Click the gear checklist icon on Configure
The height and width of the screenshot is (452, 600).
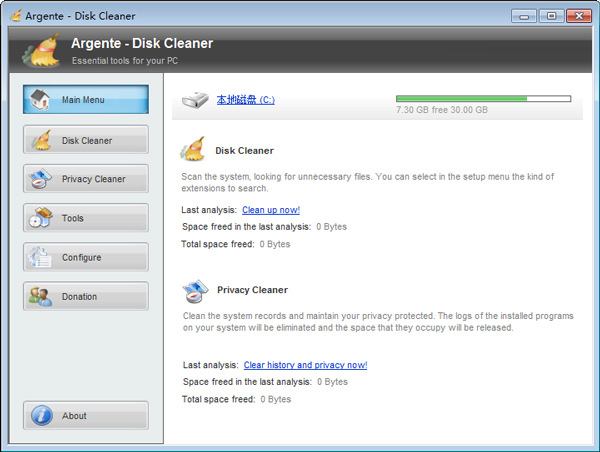(40, 257)
